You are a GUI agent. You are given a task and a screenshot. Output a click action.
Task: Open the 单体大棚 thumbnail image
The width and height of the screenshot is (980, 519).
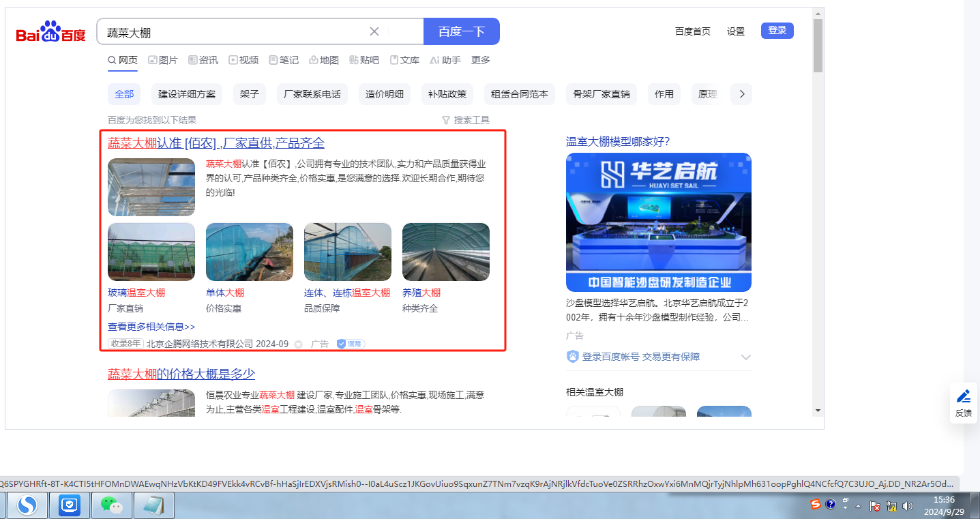coord(250,252)
